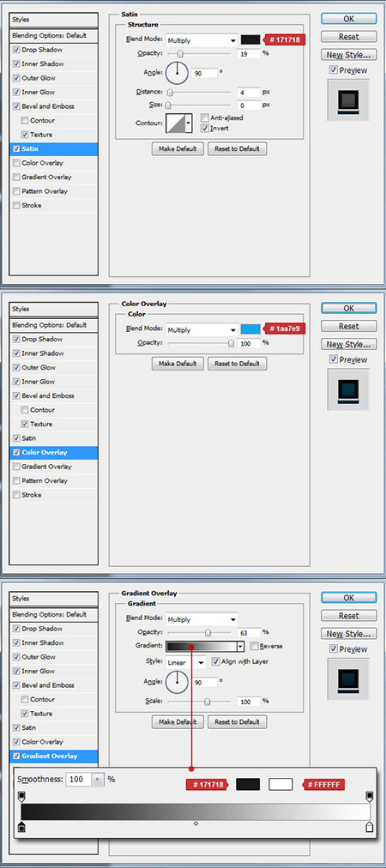Click the Angle field in the Satin dialog
This screenshot has width=386, height=868.
tap(204, 73)
